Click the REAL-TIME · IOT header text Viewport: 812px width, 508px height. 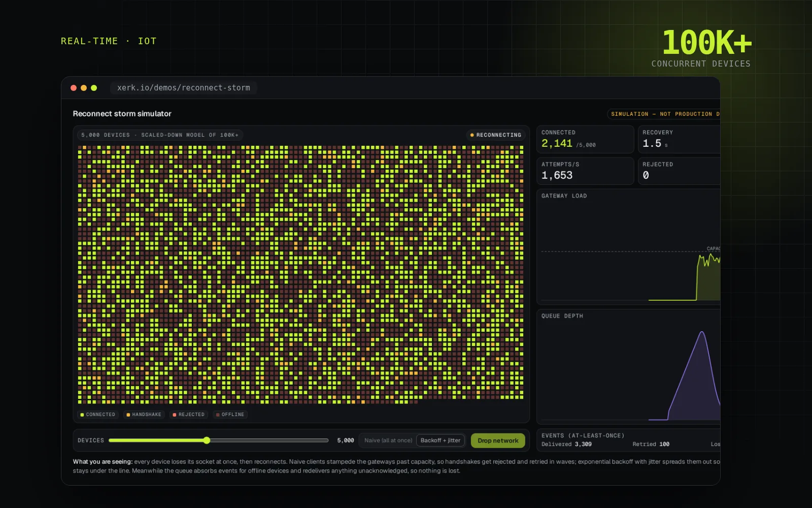tap(109, 41)
